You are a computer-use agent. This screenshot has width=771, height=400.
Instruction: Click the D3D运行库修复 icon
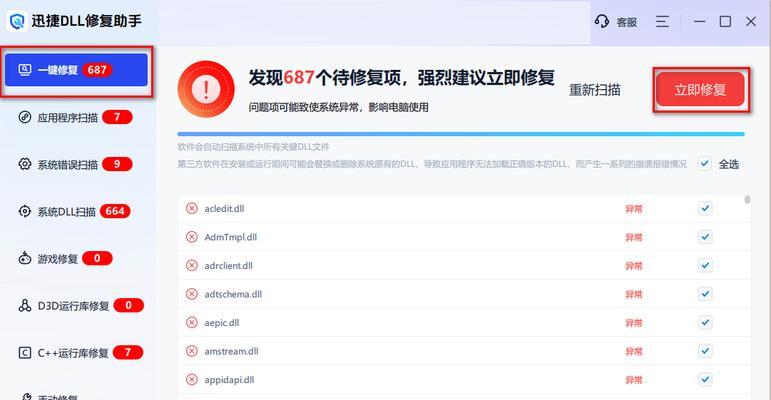pyautogui.click(x=25, y=306)
